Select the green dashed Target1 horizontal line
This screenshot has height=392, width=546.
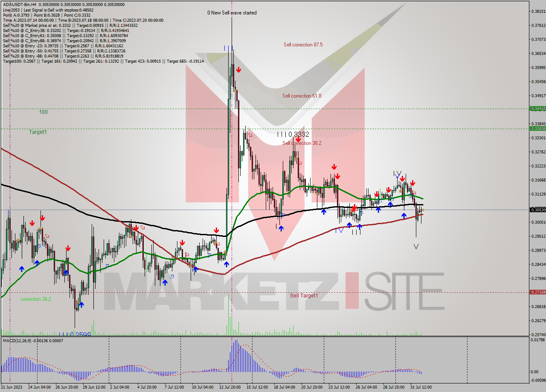264,129
